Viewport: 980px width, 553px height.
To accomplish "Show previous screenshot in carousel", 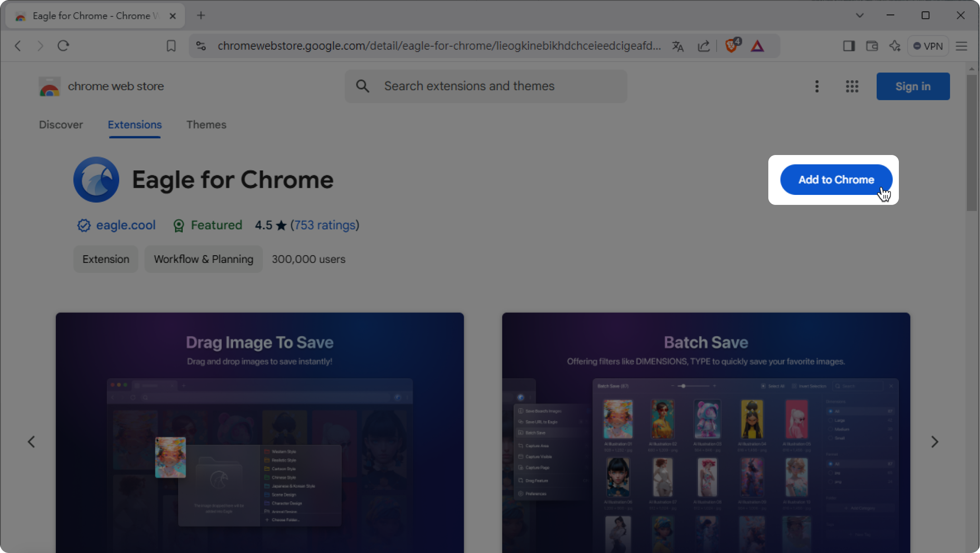I will pos(31,441).
